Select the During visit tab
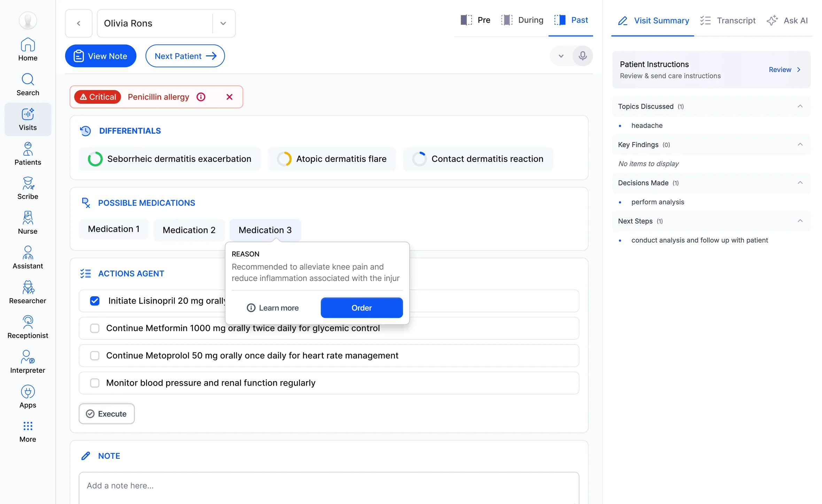 tap(522, 20)
